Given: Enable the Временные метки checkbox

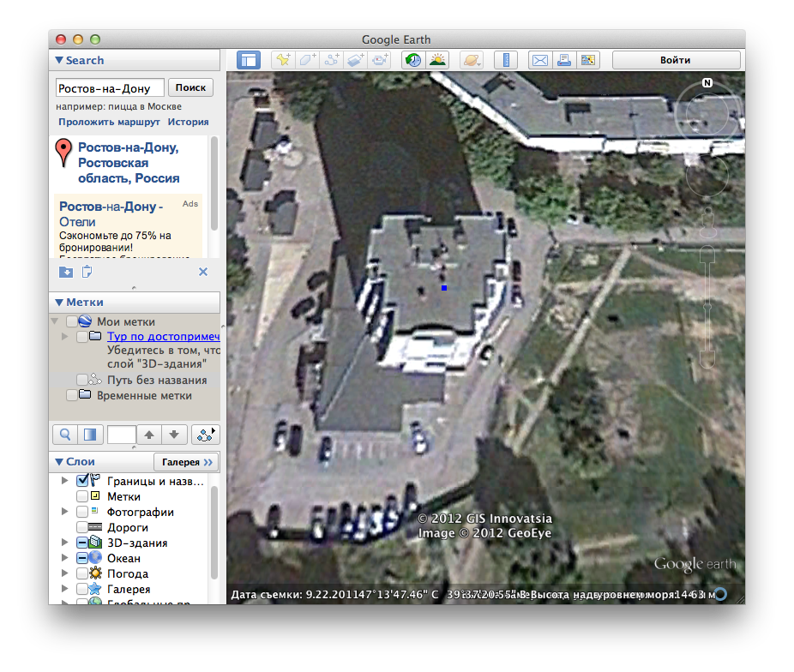Looking at the screenshot, I should 72,395.
